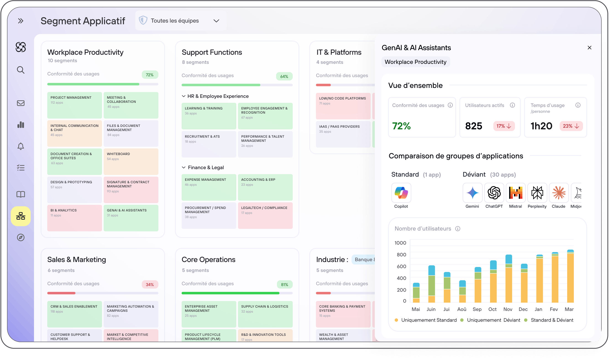Open search from sidebar magnifier icon
The width and height of the screenshot is (615, 364).
click(x=20, y=70)
